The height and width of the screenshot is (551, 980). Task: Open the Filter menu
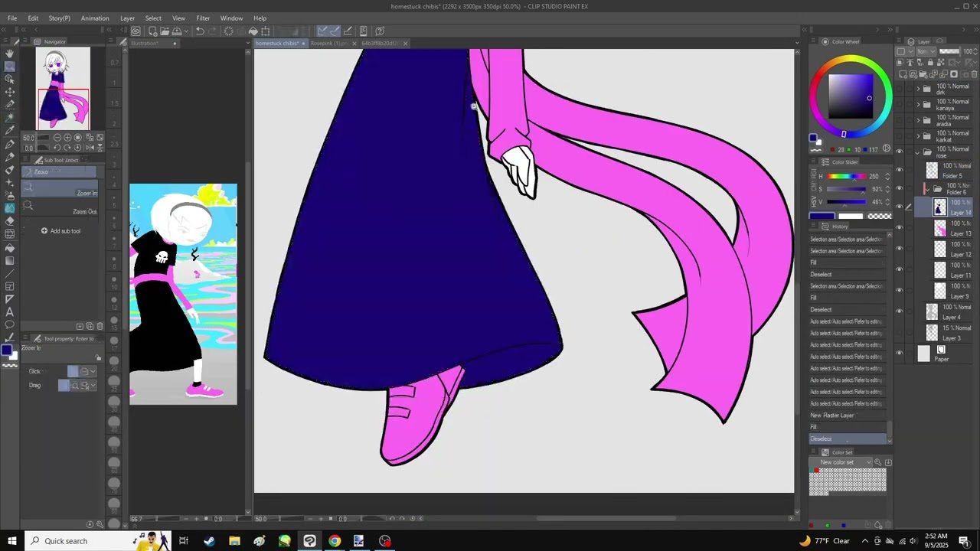203,18
